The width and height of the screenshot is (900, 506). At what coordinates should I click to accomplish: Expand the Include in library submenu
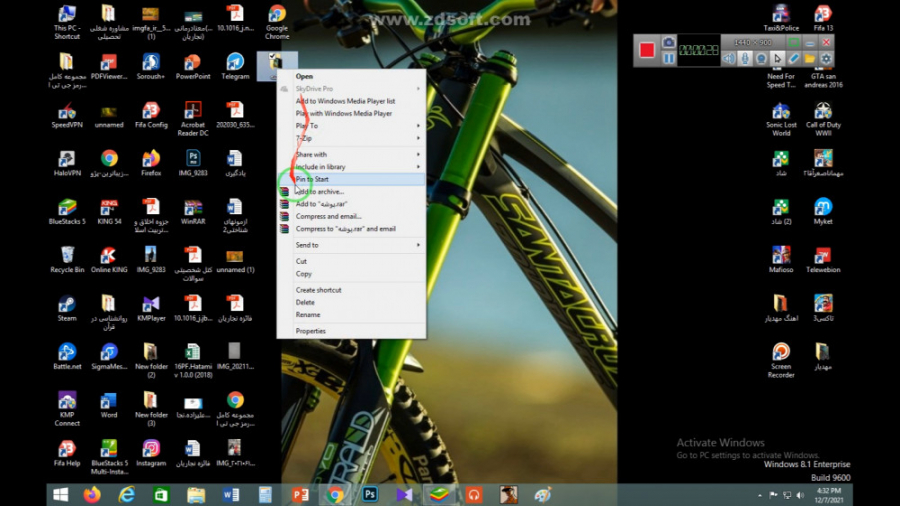click(351, 167)
